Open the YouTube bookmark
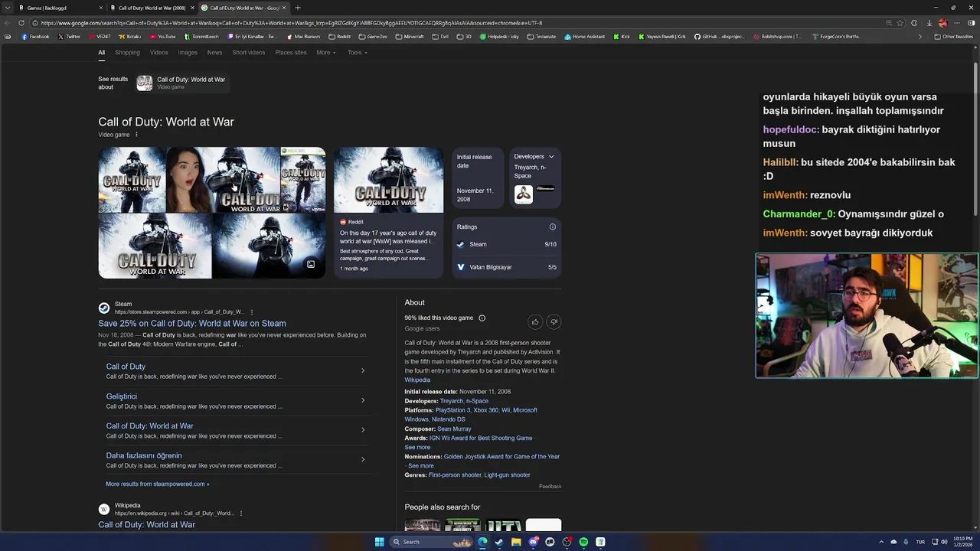The height and width of the screenshot is (551, 980). click(x=163, y=37)
